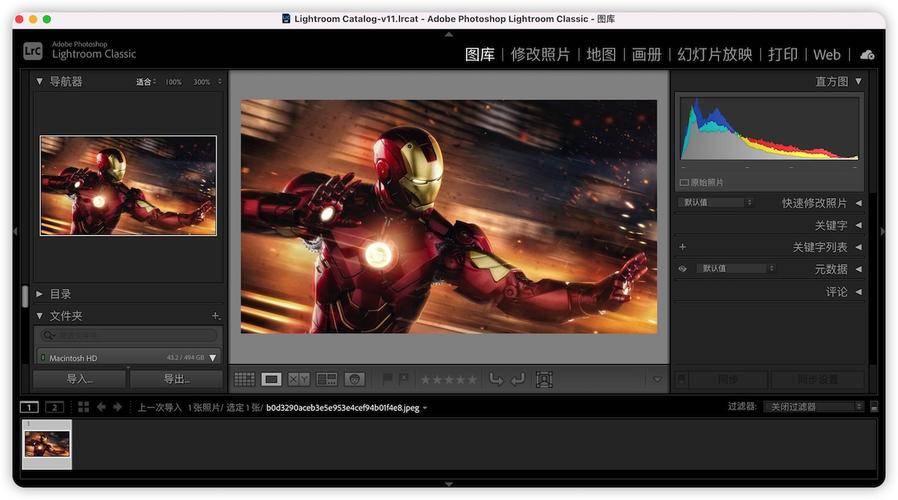This screenshot has width=898, height=500.
Task: Open the 打印 module
Action: tap(783, 54)
